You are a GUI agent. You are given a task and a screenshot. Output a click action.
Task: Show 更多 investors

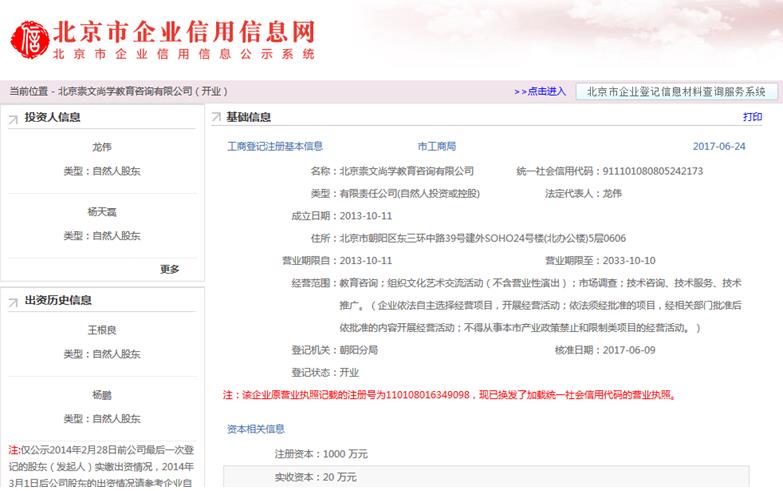(x=169, y=269)
